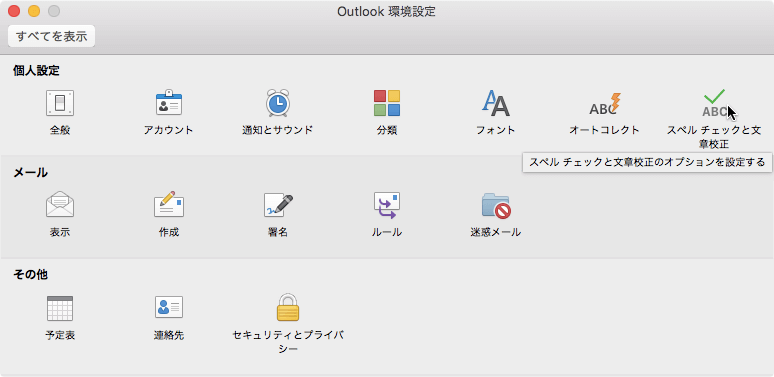Click the メール section heading
Image resolution: width=774 pixels, height=377 pixels.
click(x=31, y=172)
